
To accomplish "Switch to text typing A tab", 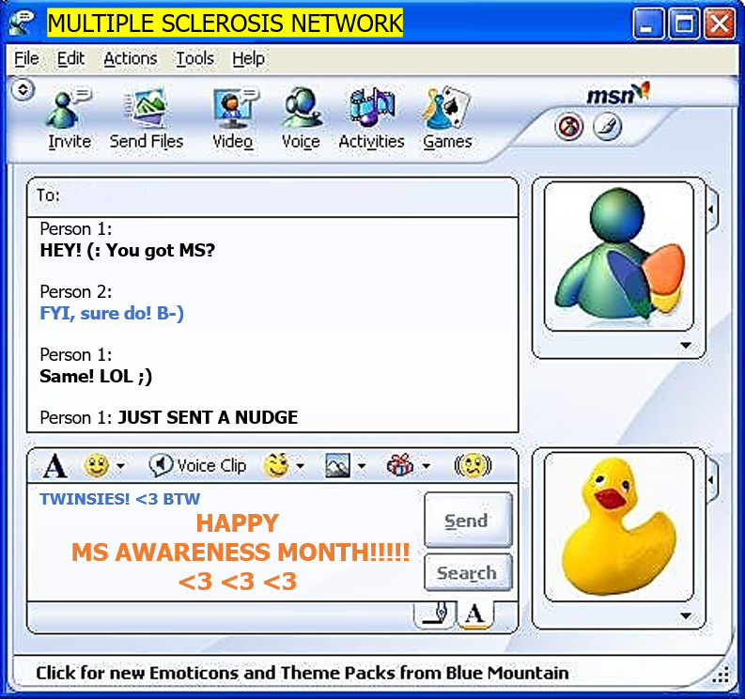I will pyautogui.click(x=475, y=614).
